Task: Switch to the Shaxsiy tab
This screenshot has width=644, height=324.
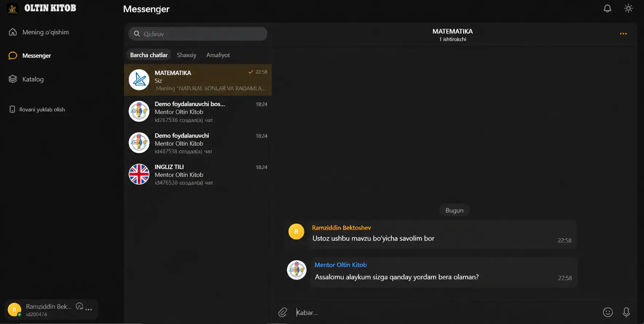Action: tap(186, 55)
